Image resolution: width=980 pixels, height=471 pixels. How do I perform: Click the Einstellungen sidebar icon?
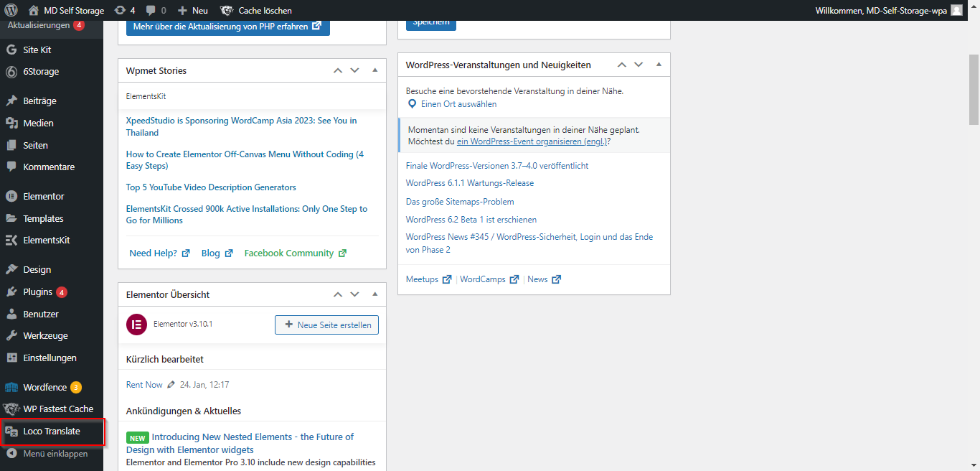11,358
